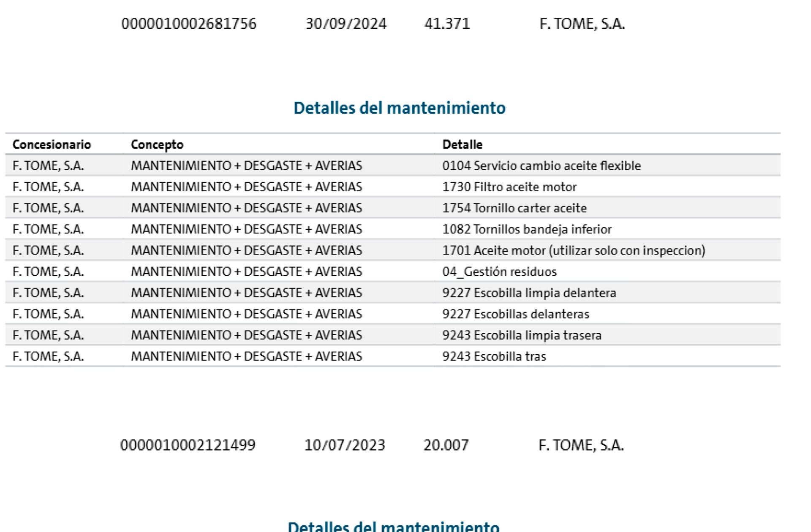Select order number 0000010002681756

coord(189,24)
